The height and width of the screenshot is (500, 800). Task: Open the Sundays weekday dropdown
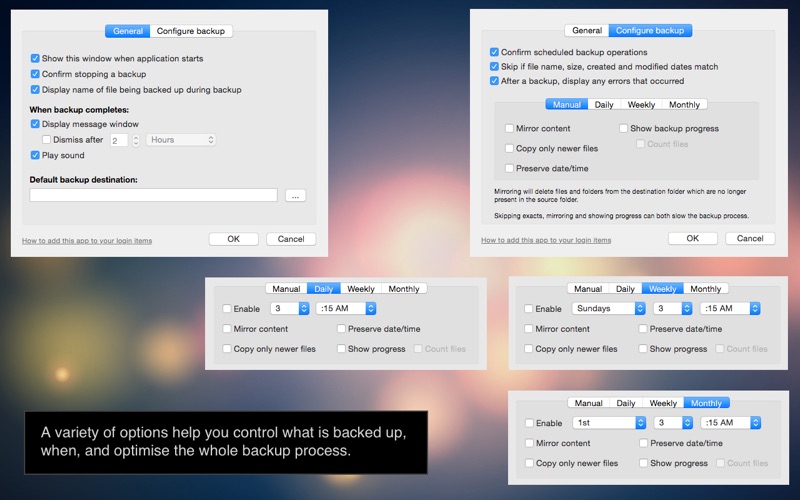(x=609, y=309)
